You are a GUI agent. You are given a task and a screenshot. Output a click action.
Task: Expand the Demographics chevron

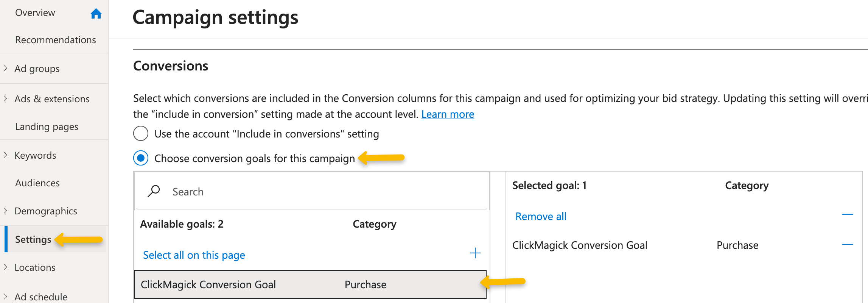pyautogui.click(x=6, y=211)
